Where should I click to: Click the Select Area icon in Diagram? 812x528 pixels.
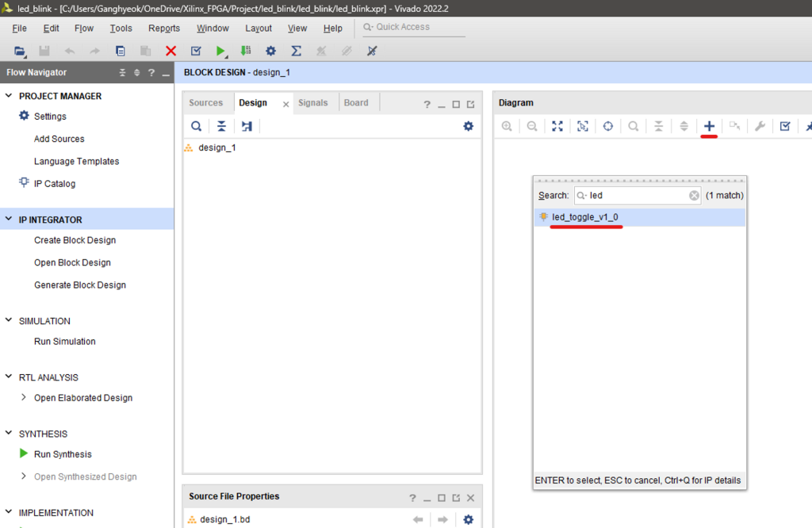click(583, 126)
